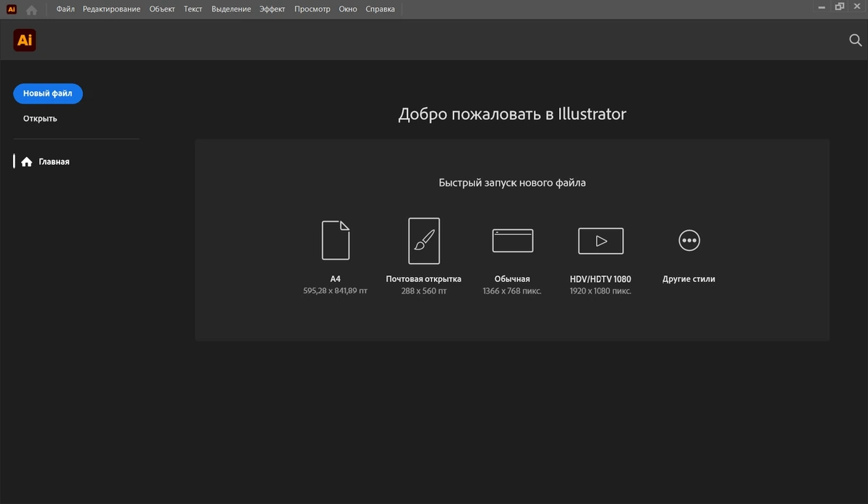
Task: Click the Другие стили label
Action: click(x=689, y=279)
